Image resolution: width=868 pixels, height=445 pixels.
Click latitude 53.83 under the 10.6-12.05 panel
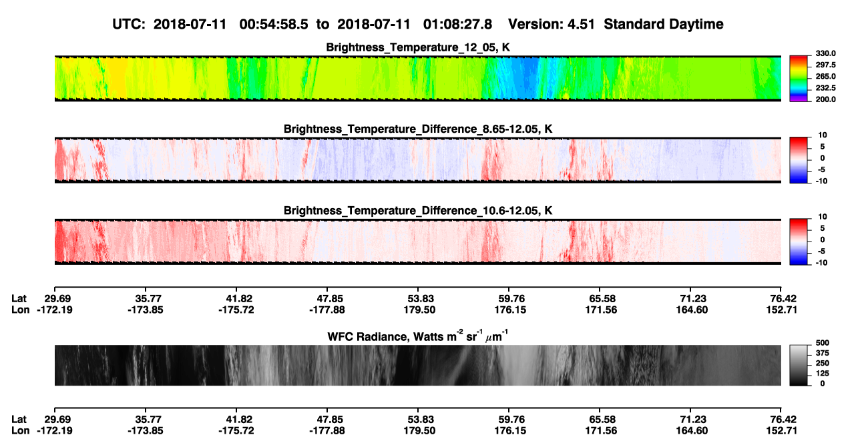421,299
